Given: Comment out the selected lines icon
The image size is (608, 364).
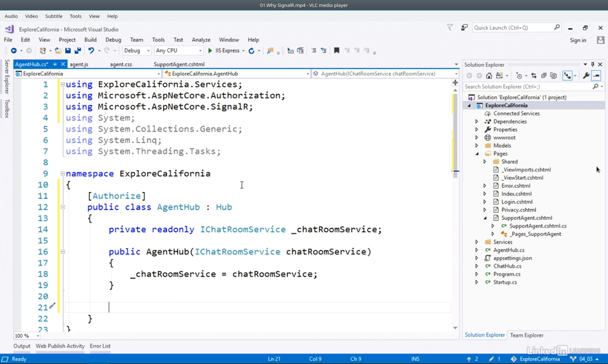Looking at the screenshot, I should (x=314, y=51).
